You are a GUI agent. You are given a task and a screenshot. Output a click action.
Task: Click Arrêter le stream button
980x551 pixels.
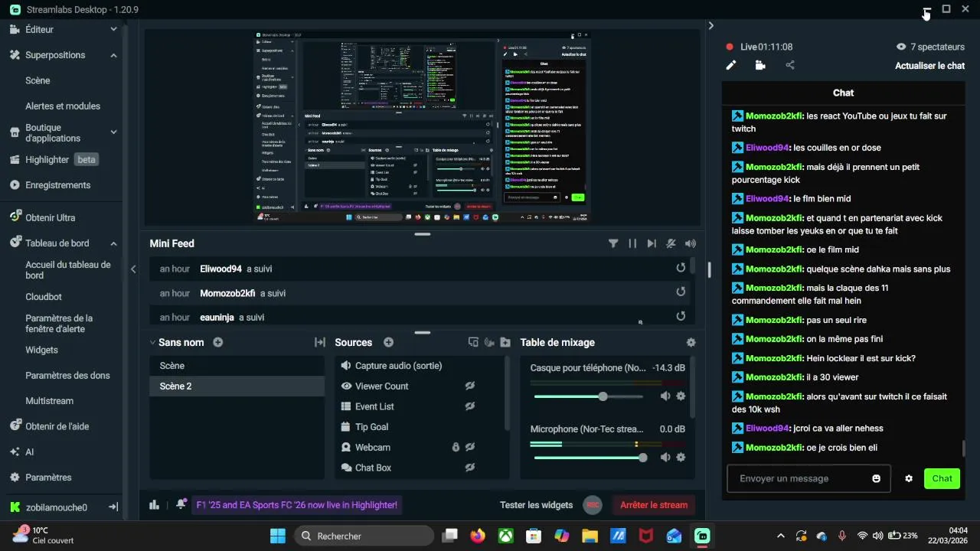click(x=654, y=505)
